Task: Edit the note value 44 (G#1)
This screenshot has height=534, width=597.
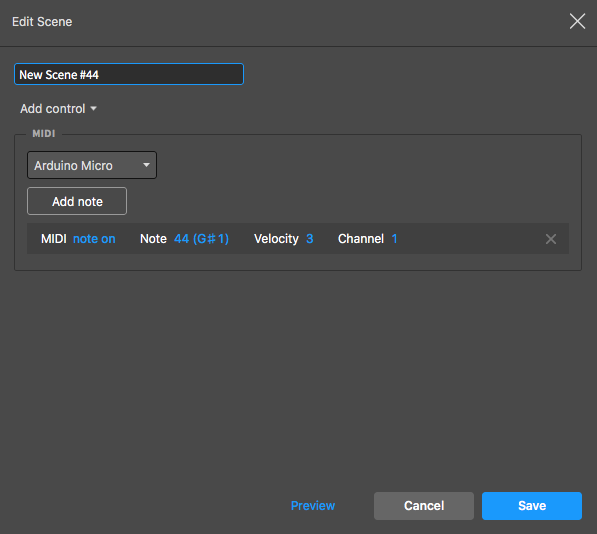Action: (x=201, y=239)
